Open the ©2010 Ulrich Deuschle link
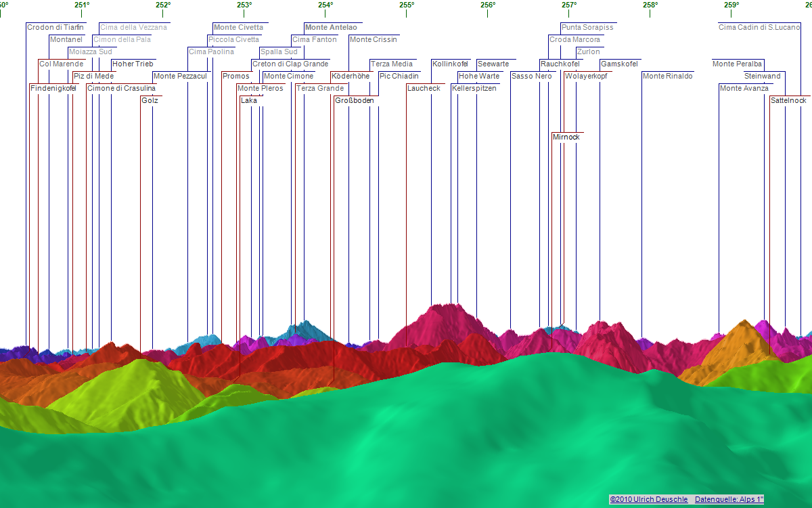Viewport: 812px width, 508px height. pos(648,499)
